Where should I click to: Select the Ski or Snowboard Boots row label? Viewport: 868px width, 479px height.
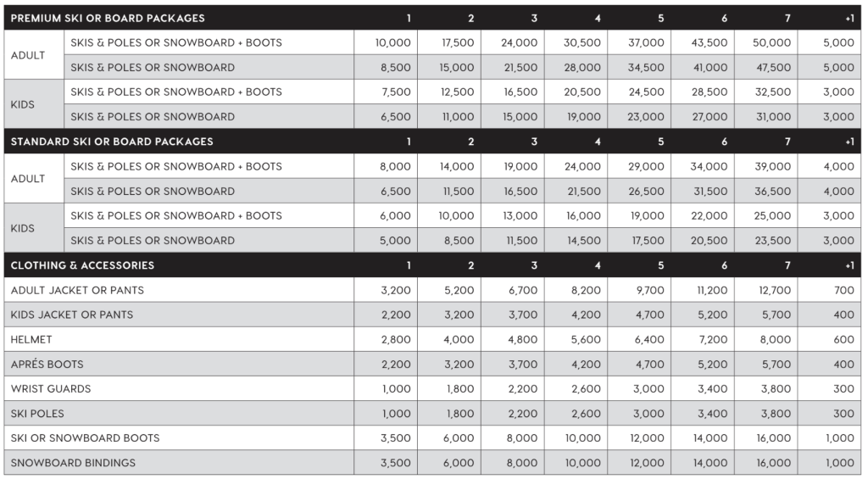[85, 438]
